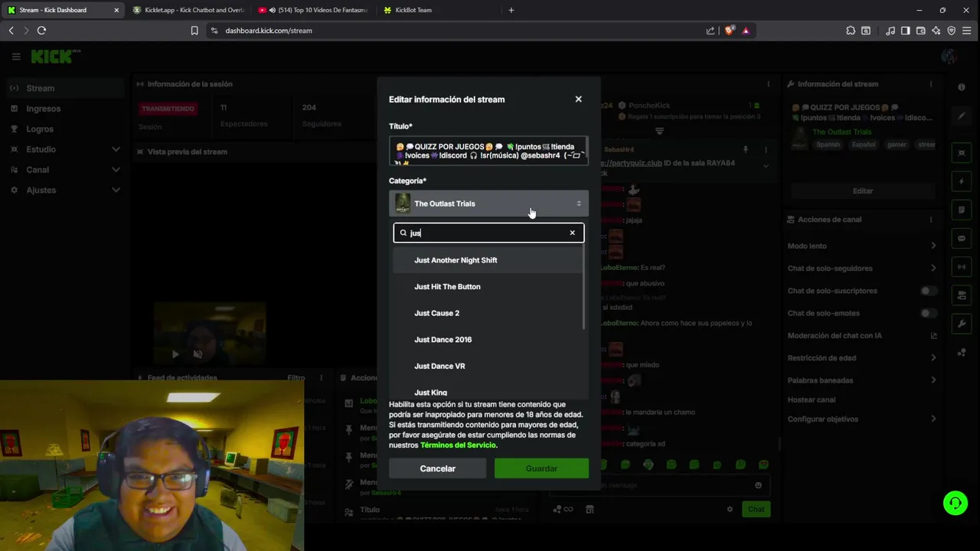This screenshot has width=980, height=551.
Task: Open Información del stream panel options menu
Action: [931, 84]
